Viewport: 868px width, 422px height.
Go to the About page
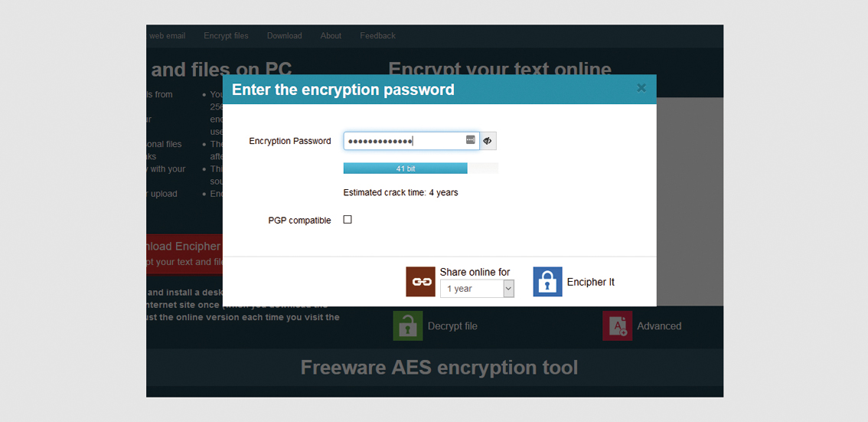click(x=331, y=35)
